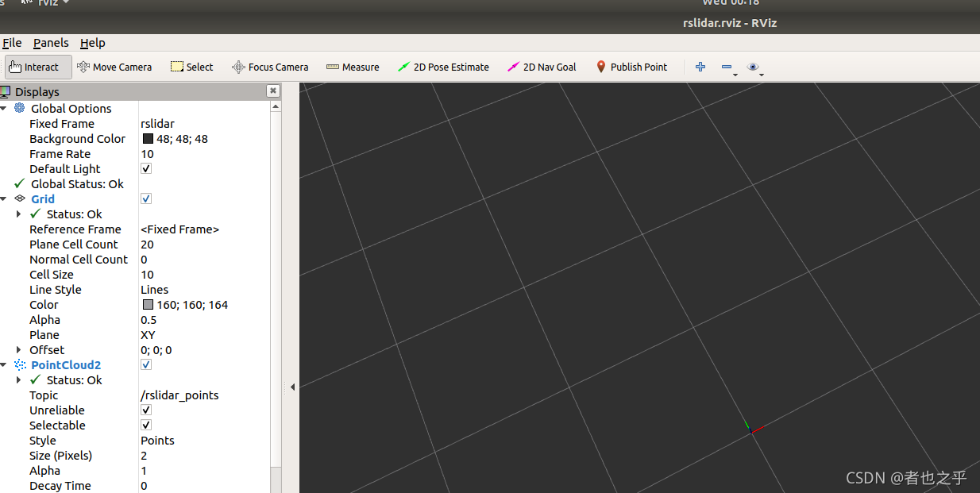The width and height of the screenshot is (980, 493).
Task: Open the eye views dropdown icon
Action: point(753,67)
